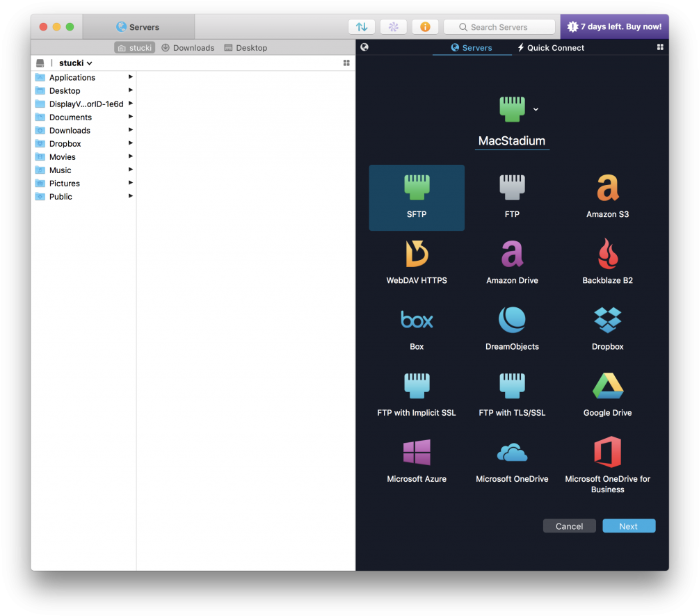Click the Next button

click(x=629, y=526)
